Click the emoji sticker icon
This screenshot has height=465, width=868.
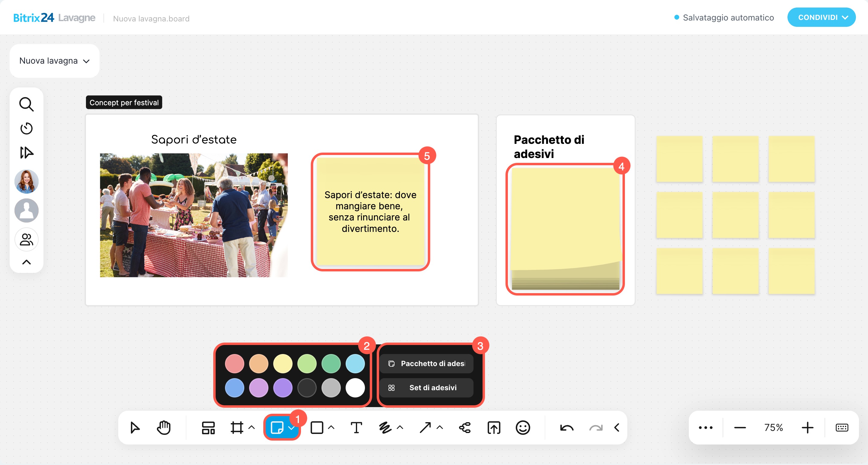coord(523,428)
